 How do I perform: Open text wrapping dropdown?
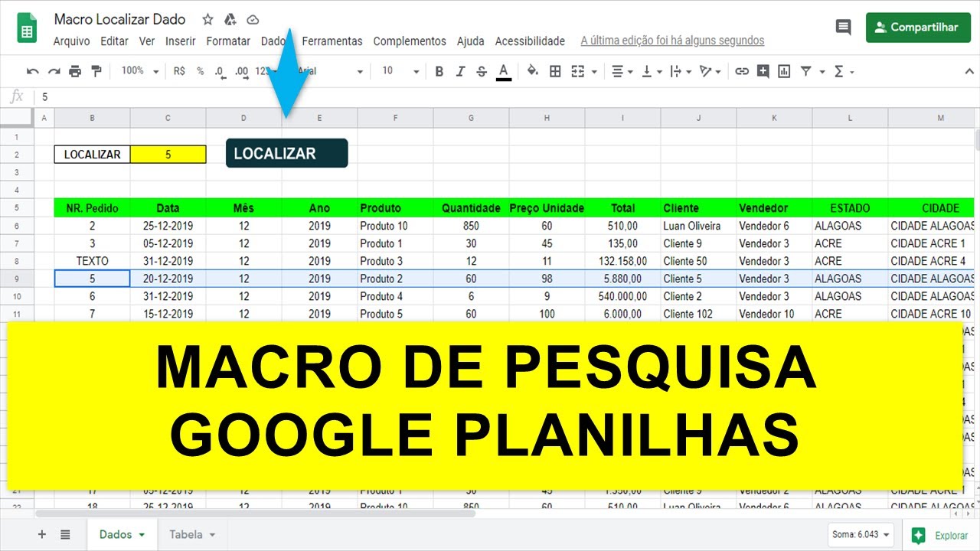[680, 71]
